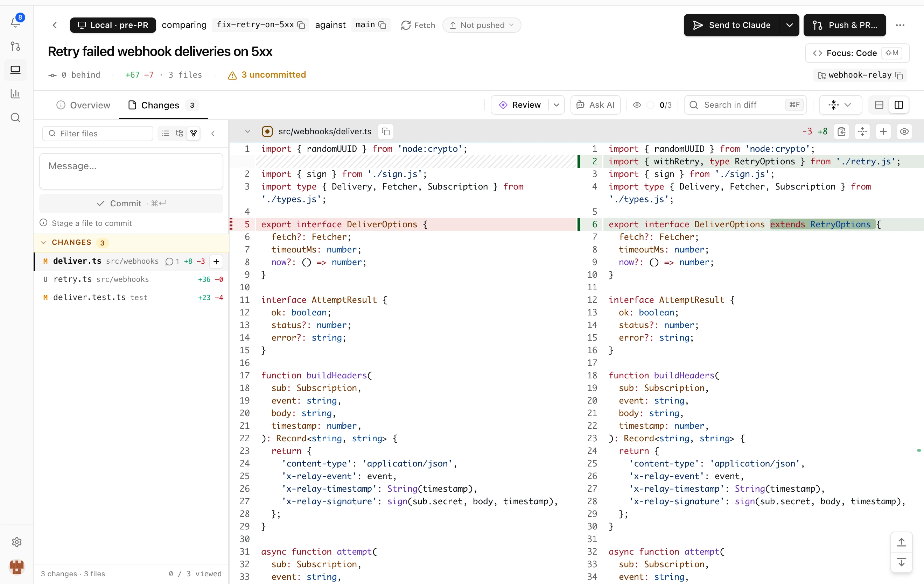Image resolution: width=924 pixels, height=584 pixels.
Task: Add a comment via file header plus
Action: click(x=883, y=131)
